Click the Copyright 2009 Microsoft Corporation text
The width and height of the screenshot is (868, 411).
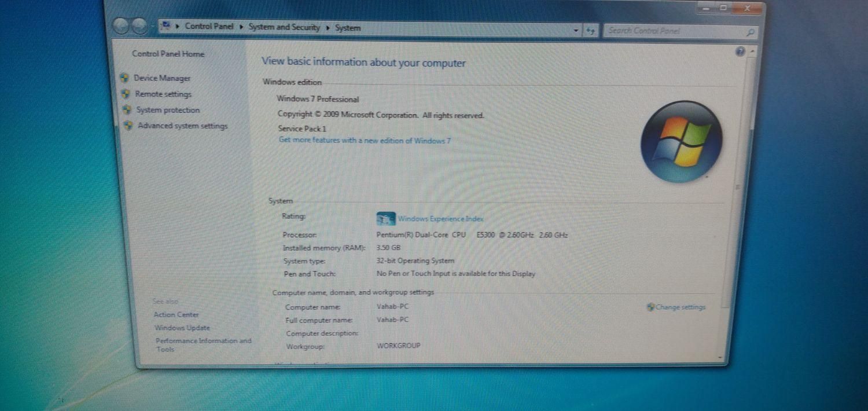pos(380,115)
